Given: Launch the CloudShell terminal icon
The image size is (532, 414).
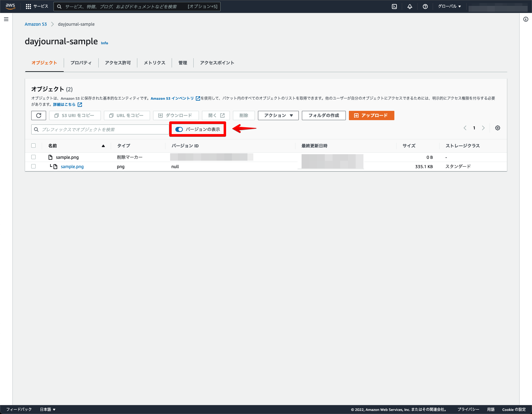Looking at the screenshot, I should [x=394, y=7].
